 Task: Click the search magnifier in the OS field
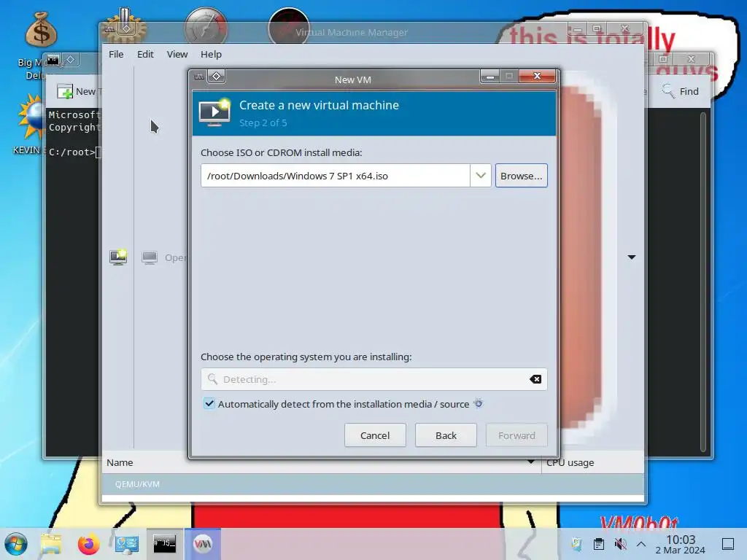pyautogui.click(x=212, y=379)
